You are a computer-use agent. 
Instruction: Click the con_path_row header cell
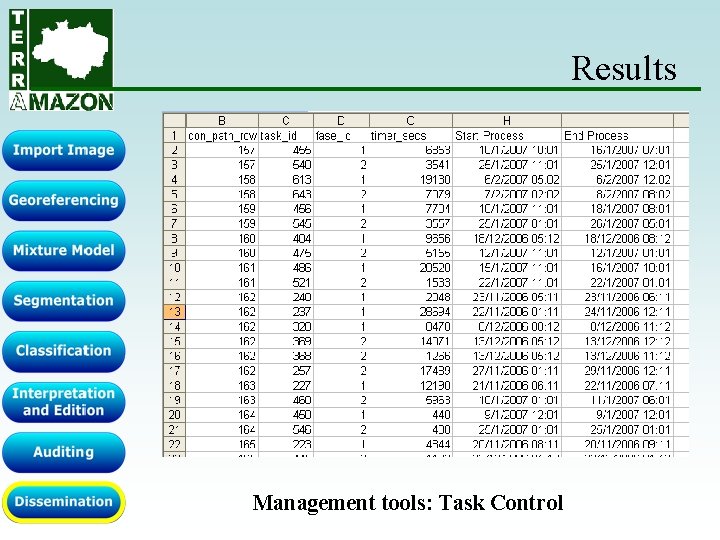coord(222,135)
